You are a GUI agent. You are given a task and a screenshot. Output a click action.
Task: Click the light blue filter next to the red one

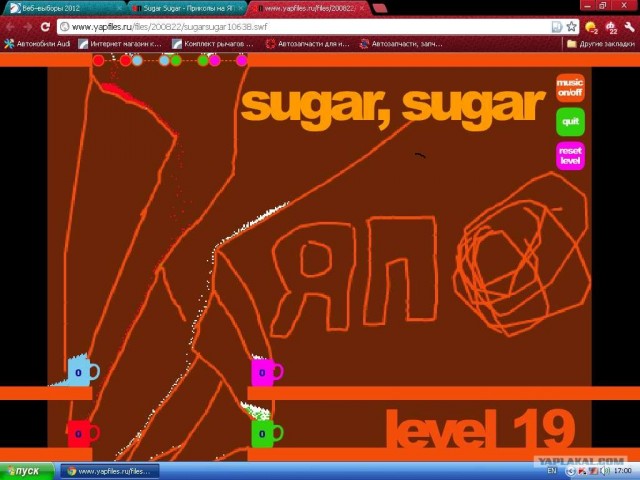coord(138,61)
